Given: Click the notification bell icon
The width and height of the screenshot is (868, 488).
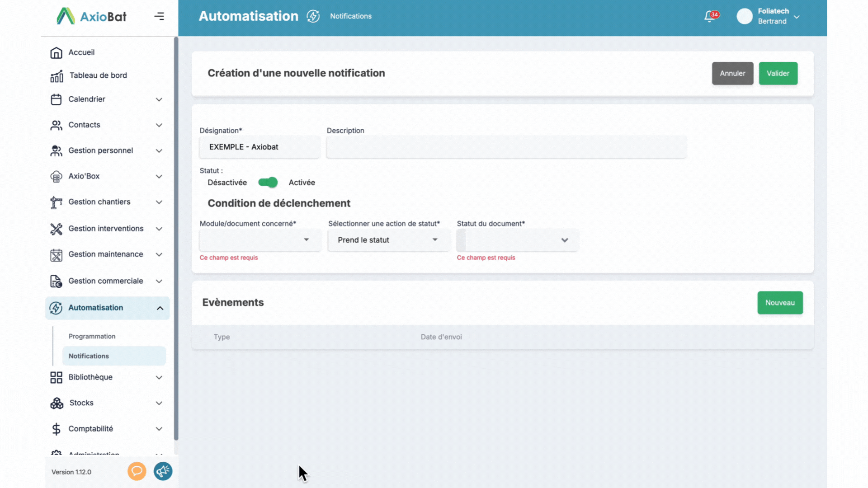Looking at the screenshot, I should coord(710,17).
